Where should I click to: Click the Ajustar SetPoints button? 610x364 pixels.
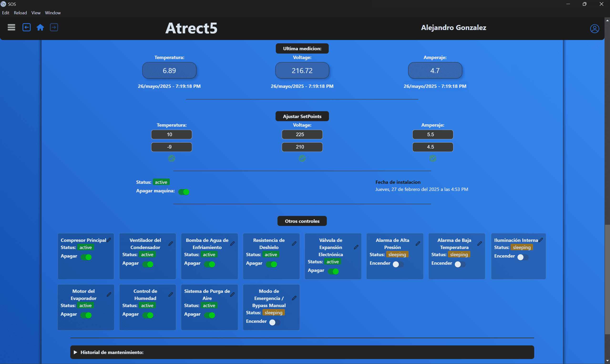tap(302, 116)
